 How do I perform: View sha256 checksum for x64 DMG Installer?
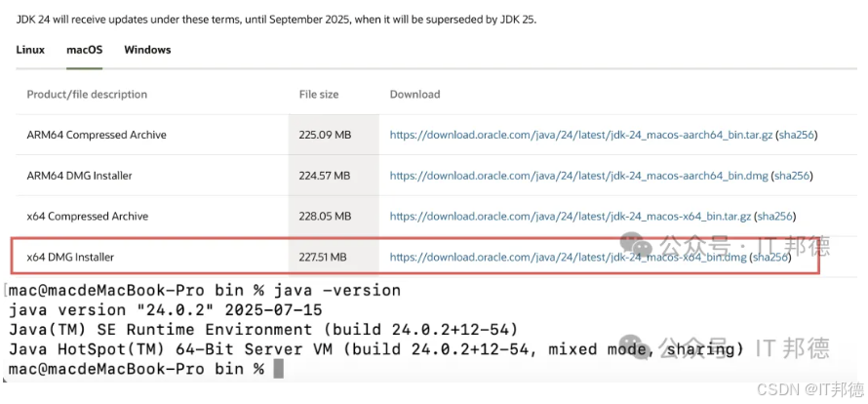769,257
